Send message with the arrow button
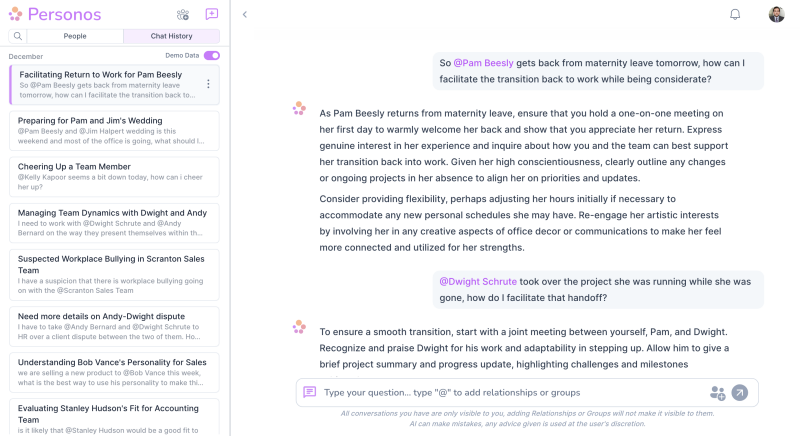800x436 pixels. coord(740,393)
